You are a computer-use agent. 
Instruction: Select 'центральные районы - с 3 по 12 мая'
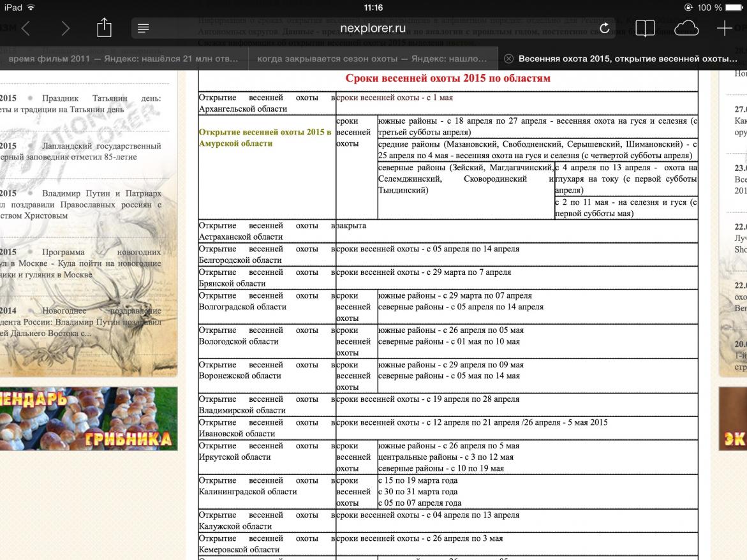pyautogui.click(x=446, y=457)
